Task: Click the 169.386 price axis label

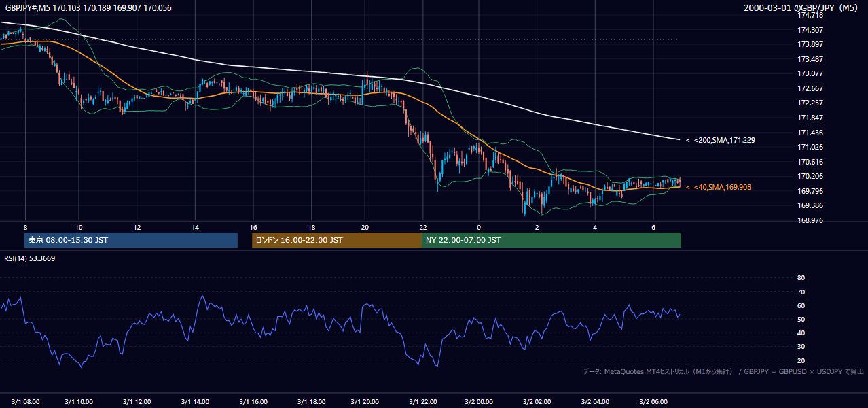Action: (x=810, y=205)
